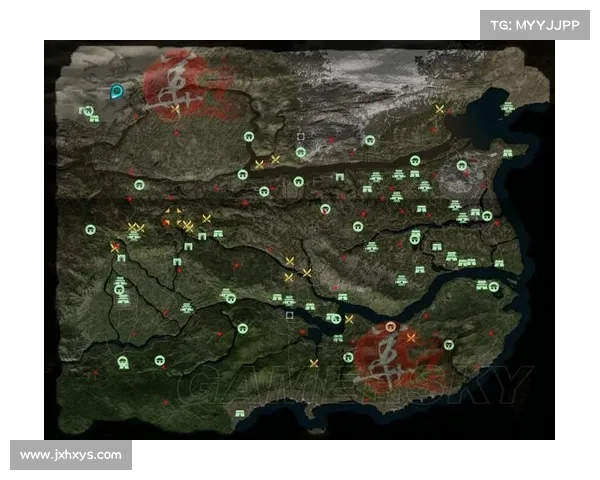The width and height of the screenshot is (600, 480).
Task: Select orange circle icon atop southeast red zone
Action: (x=390, y=327)
